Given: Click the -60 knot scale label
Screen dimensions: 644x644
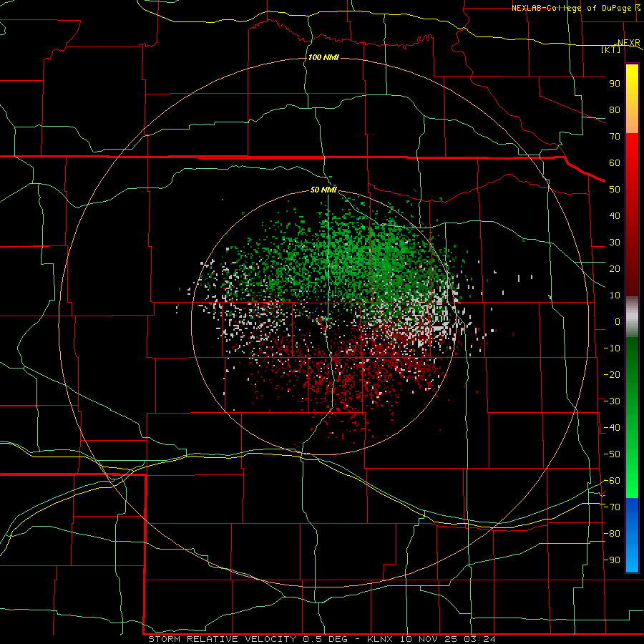Looking at the screenshot, I should coord(612,481).
